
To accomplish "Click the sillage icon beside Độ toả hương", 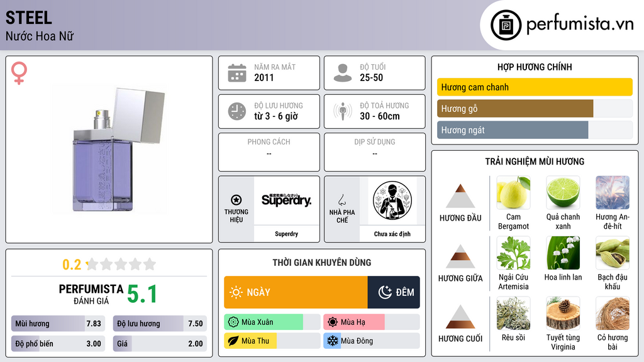I will [x=343, y=111].
